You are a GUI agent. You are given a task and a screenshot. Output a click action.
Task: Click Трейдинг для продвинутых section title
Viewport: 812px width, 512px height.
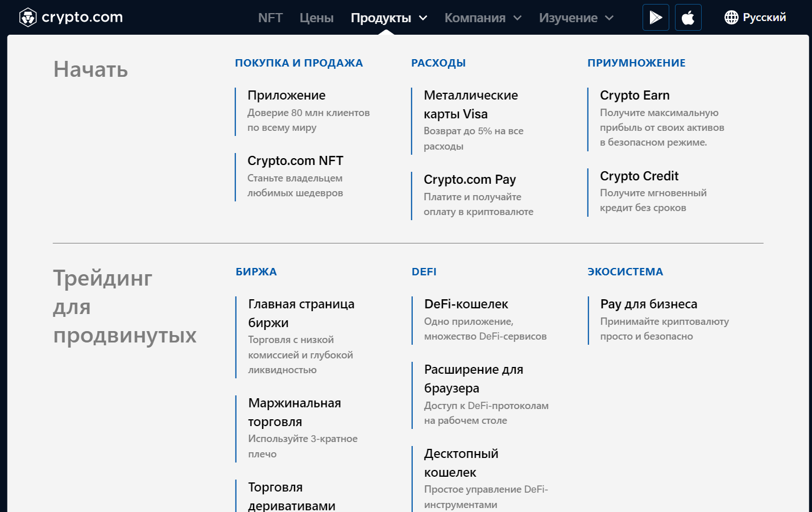click(x=125, y=307)
